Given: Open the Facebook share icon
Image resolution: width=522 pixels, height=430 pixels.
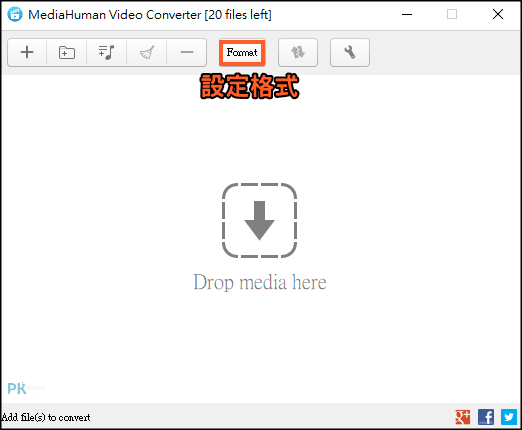Looking at the screenshot, I should point(486,417).
